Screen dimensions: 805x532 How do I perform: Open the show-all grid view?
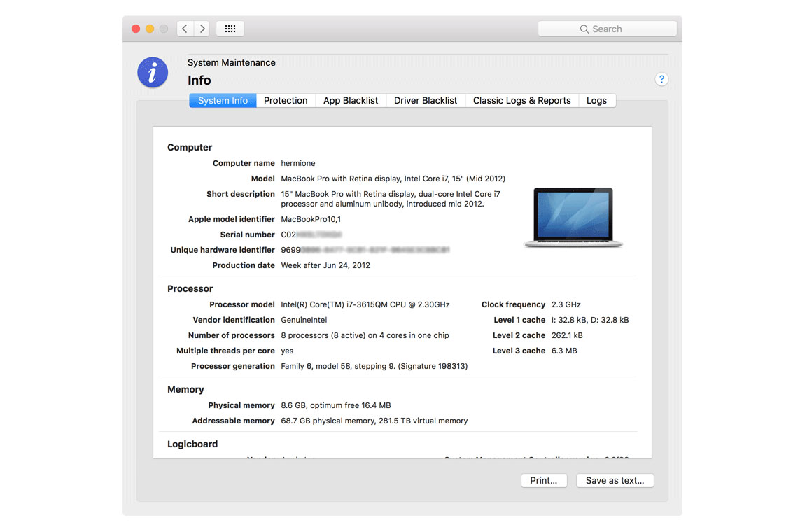click(x=230, y=29)
